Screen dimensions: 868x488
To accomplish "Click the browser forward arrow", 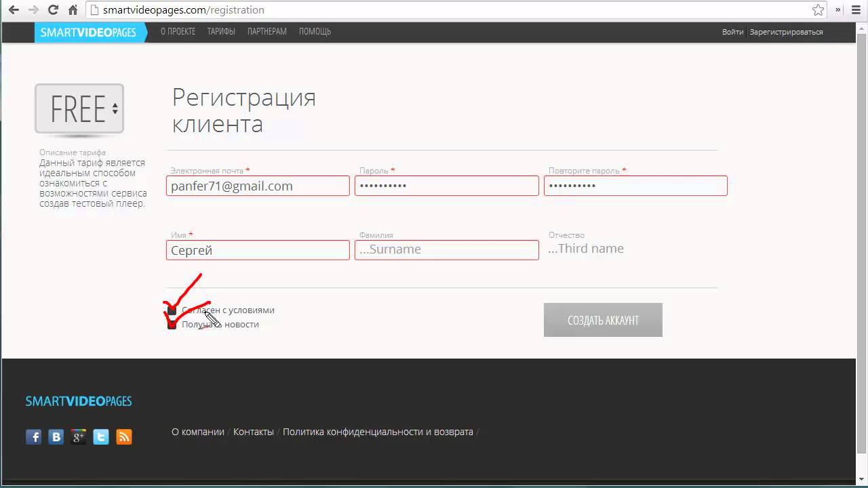I will tap(33, 10).
